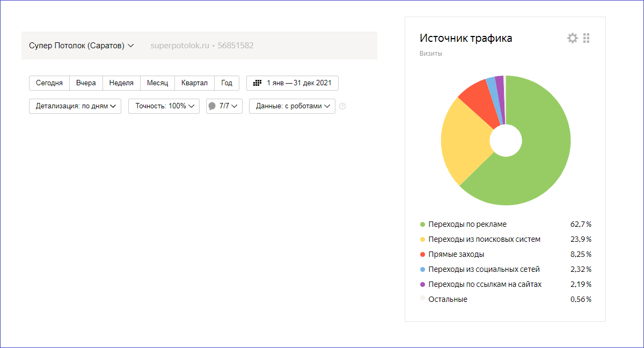Select the Неделя period tab
Image resolution: width=644 pixels, height=348 pixels.
[121, 83]
